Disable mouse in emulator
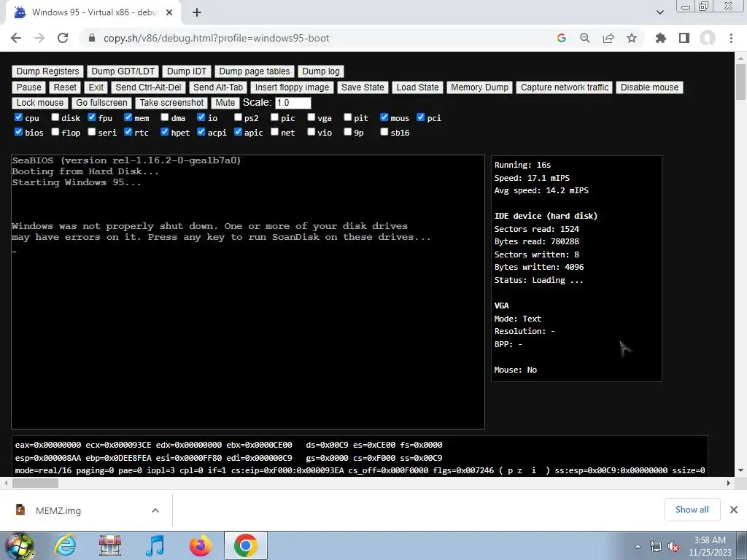This screenshot has width=747, height=560. [649, 87]
